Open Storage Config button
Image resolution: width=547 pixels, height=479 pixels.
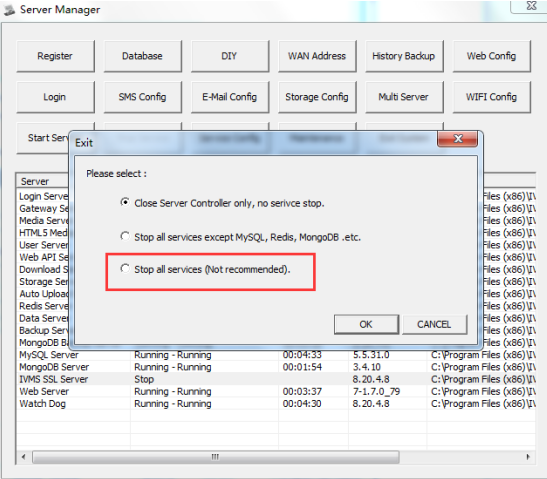coord(317,97)
